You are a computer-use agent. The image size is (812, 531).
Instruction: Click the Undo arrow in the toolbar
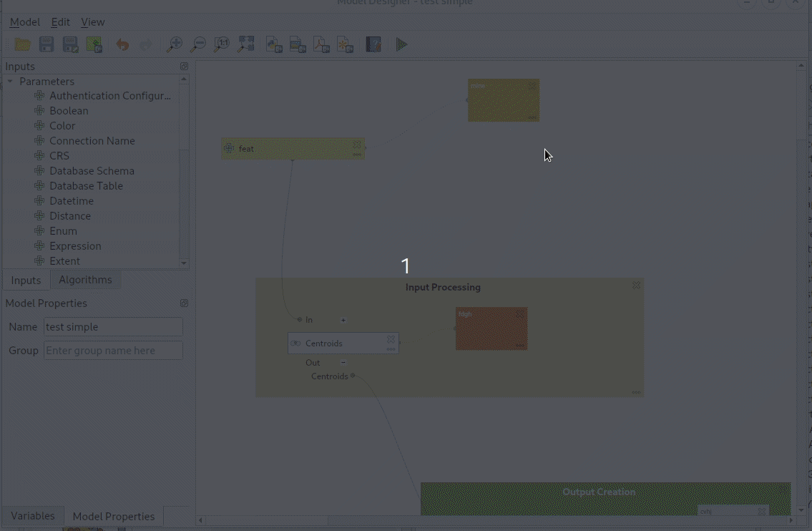pyautogui.click(x=122, y=44)
